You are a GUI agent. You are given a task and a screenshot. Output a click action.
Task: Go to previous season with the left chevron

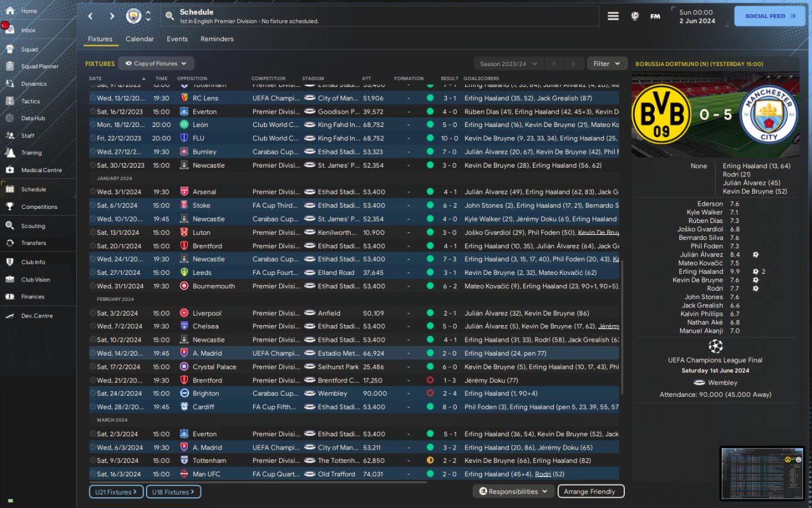click(x=553, y=63)
